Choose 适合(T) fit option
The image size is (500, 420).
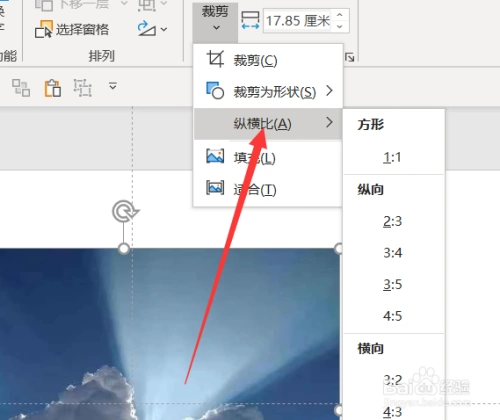(x=268, y=189)
